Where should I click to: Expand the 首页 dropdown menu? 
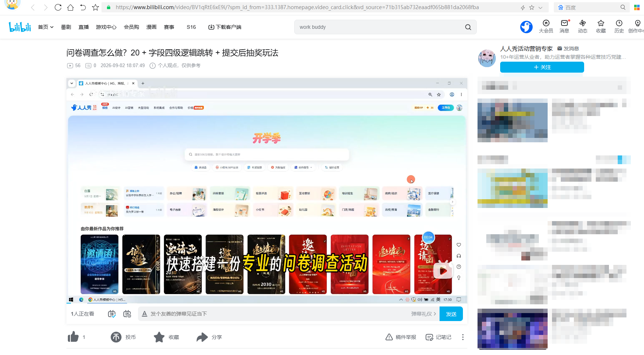pyautogui.click(x=46, y=27)
